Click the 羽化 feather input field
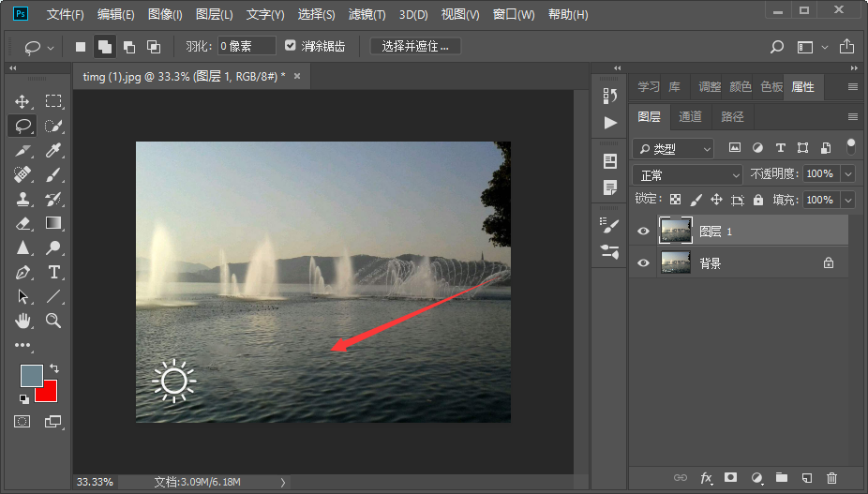The height and width of the screenshot is (494, 868). (x=247, y=46)
